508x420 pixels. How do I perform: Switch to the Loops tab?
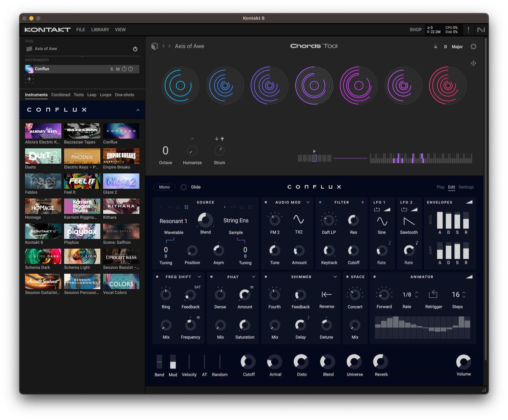coord(105,95)
